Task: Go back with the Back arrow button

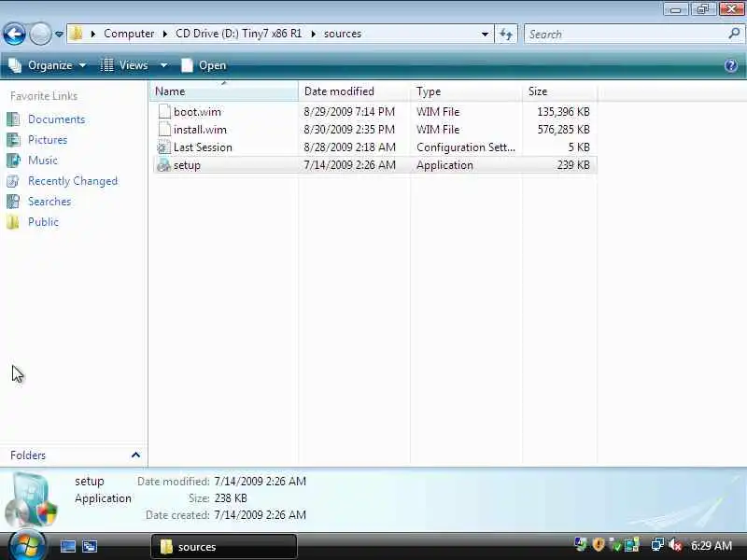Action: [x=14, y=34]
